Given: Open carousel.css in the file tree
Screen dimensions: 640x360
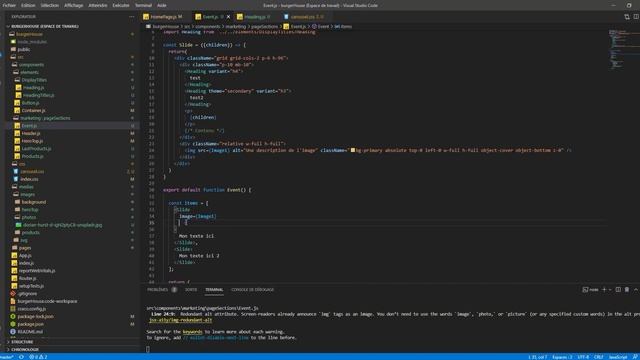Looking at the screenshot, I should pos(32,171).
